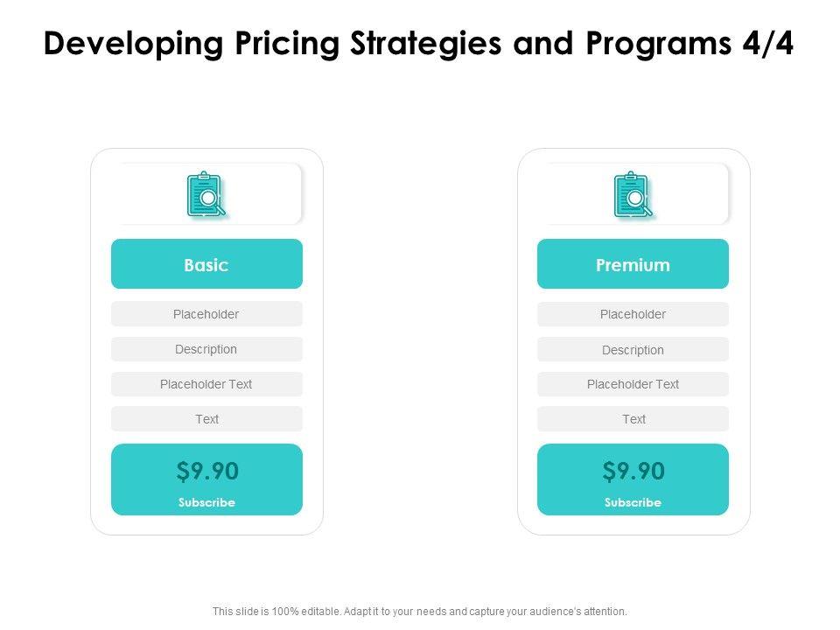This screenshot has height=630, width=840.
Task: Click Description row in Basic card
Action: click(206, 349)
